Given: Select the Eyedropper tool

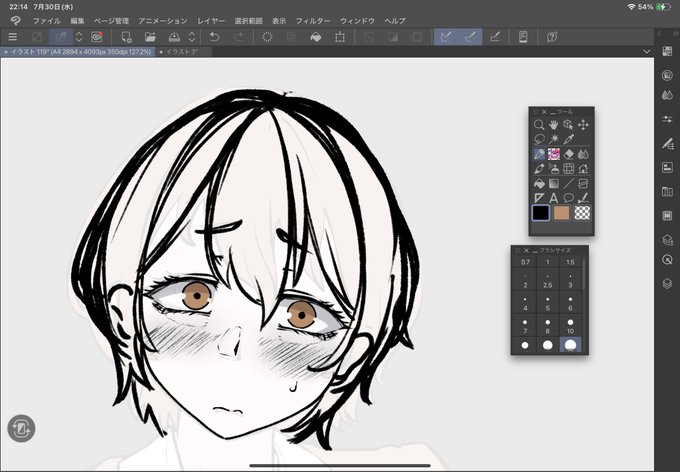Looking at the screenshot, I should tap(568, 139).
